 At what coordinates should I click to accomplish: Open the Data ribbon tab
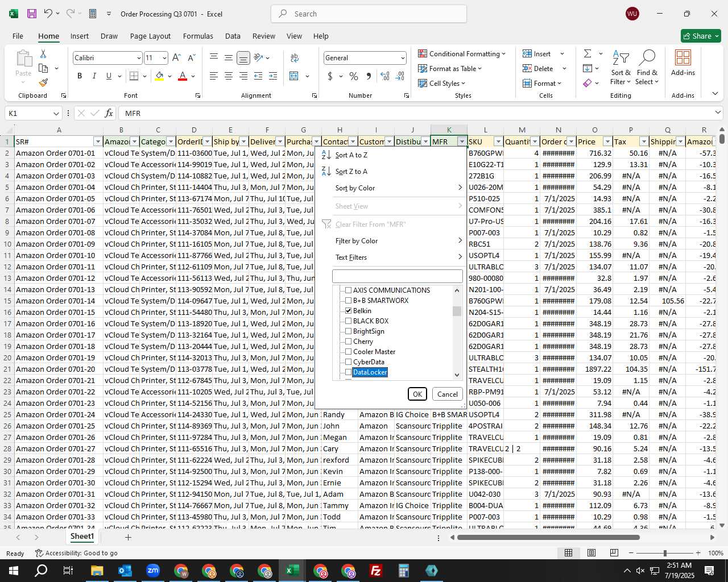click(233, 36)
